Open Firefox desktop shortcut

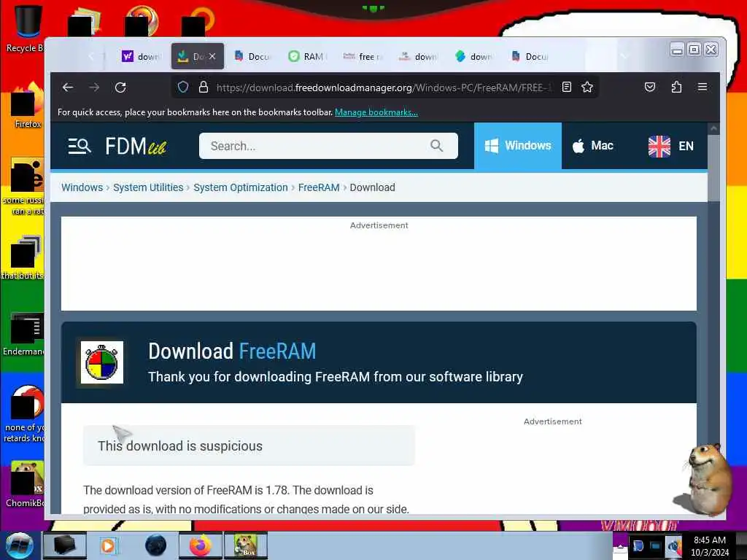pos(27,105)
